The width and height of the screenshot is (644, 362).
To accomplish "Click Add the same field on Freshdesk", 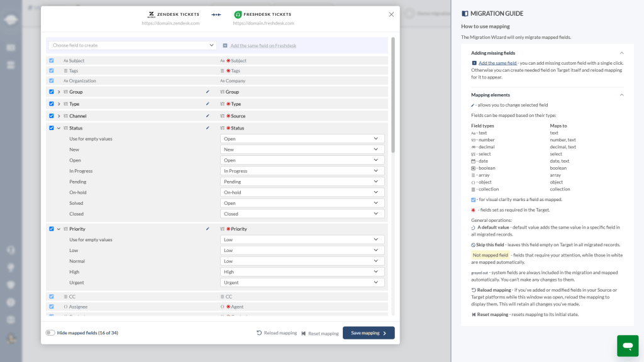I will 263,45.
